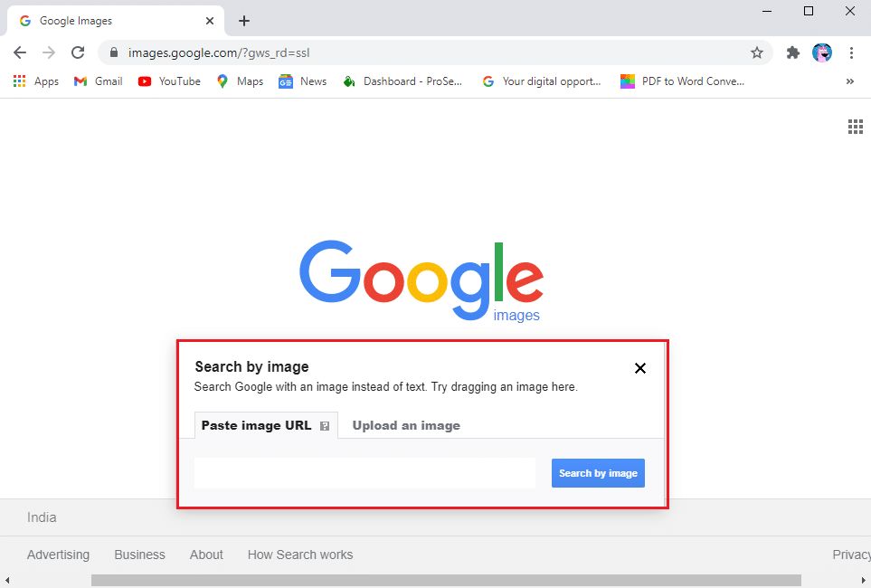Viewport: 871px width, 588px height.
Task: Open Maps from the bookmarks bar
Action: [239, 81]
